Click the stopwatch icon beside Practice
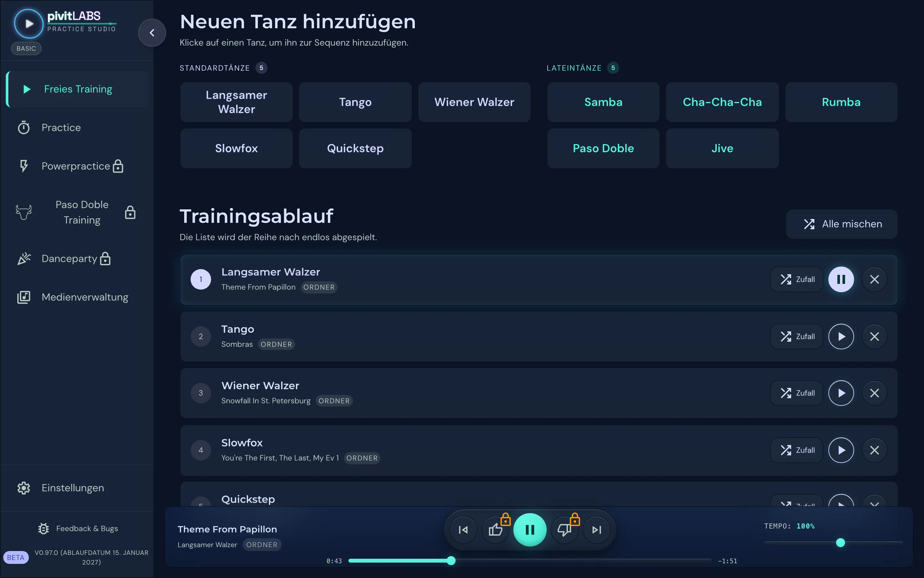The image size is (924, 578). [x=24, y=128]
